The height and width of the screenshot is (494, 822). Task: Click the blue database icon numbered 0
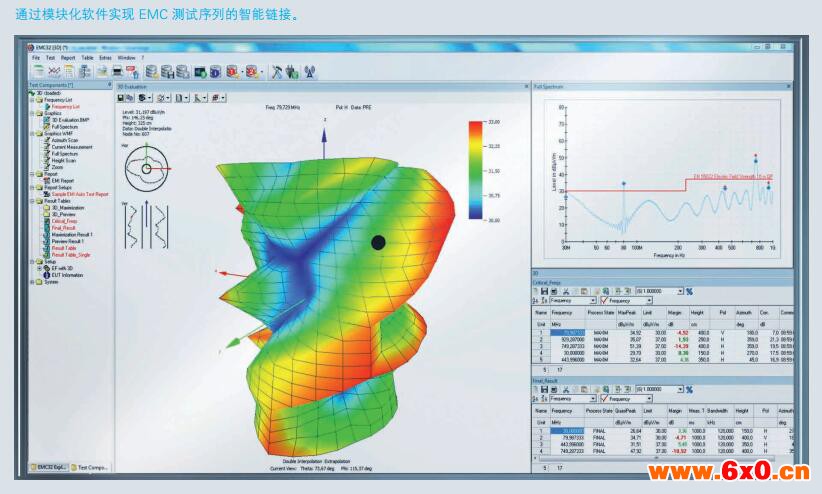coord(215,72)
